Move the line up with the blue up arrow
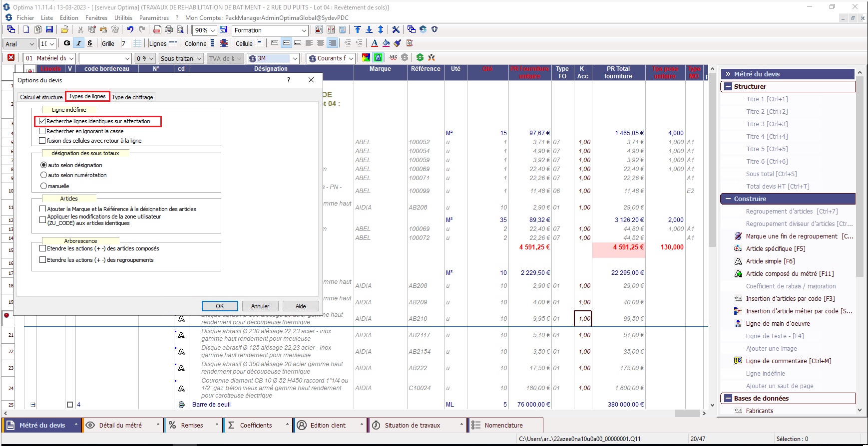The height and width of the screenshot is (446, 868). (x=358, y=29)
